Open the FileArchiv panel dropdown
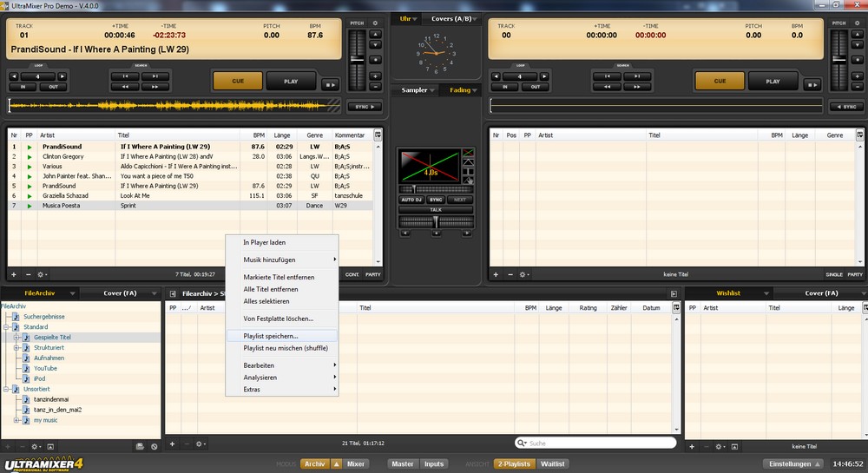This screenshot has width=868, height=473. 72,293
